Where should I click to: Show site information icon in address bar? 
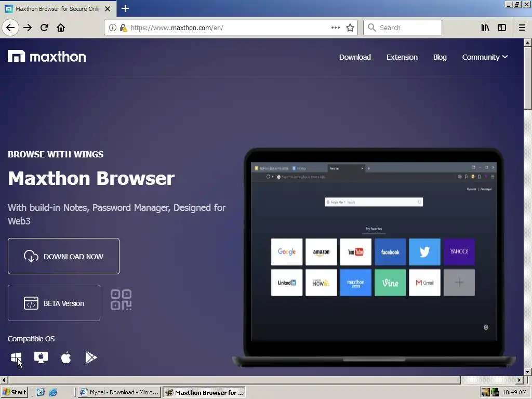click(113, 28)
